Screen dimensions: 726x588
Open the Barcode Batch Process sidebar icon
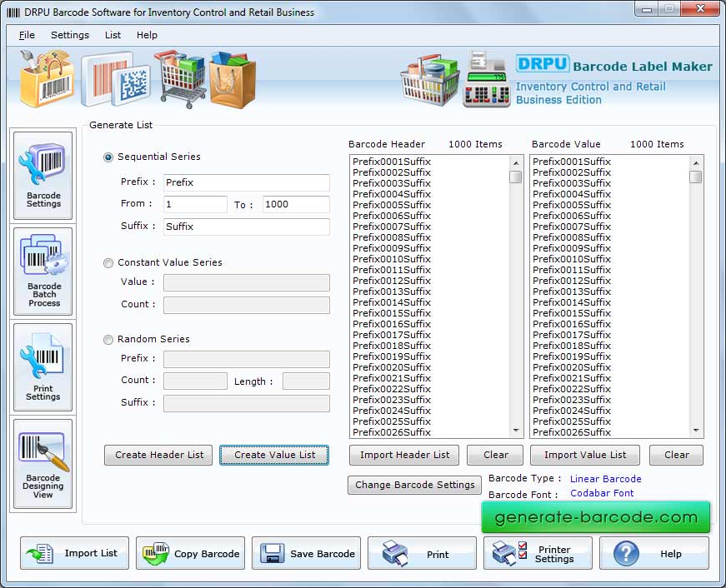(43, 272)
